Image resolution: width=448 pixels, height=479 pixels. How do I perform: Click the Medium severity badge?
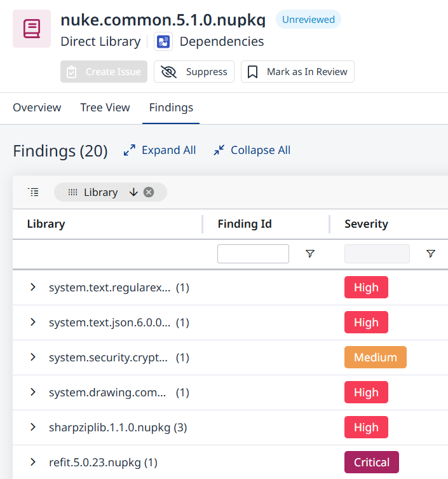(375, 358)
